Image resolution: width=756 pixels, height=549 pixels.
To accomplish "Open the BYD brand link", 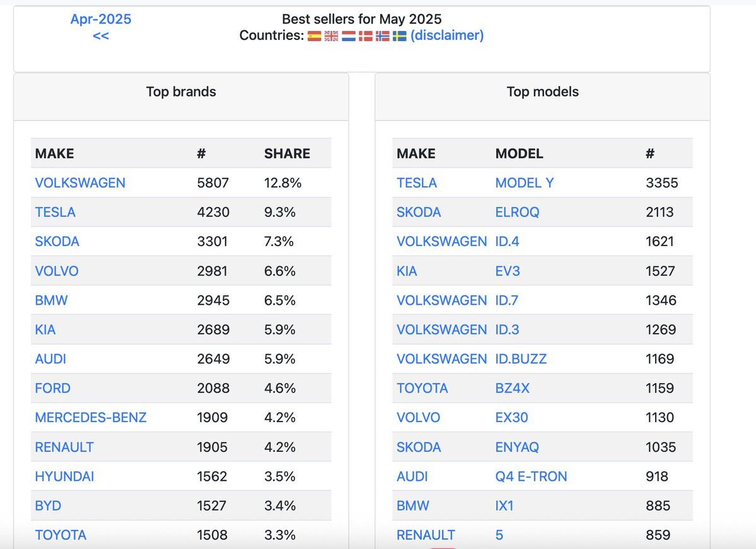I will (x=48, y=505).
